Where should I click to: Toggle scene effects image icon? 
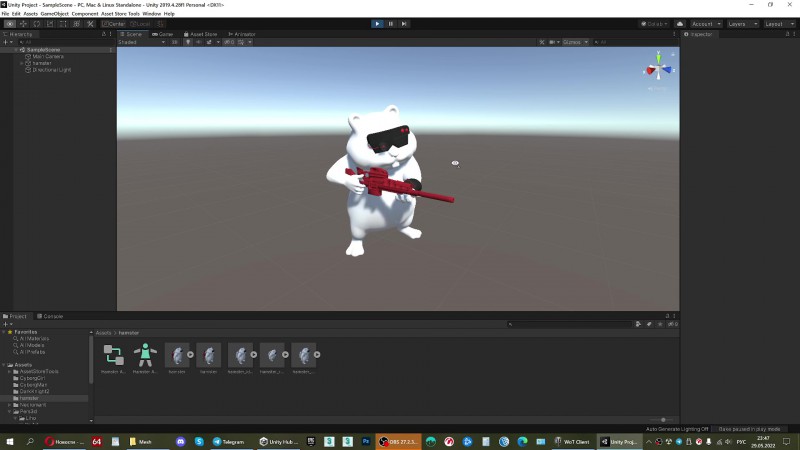209,42
